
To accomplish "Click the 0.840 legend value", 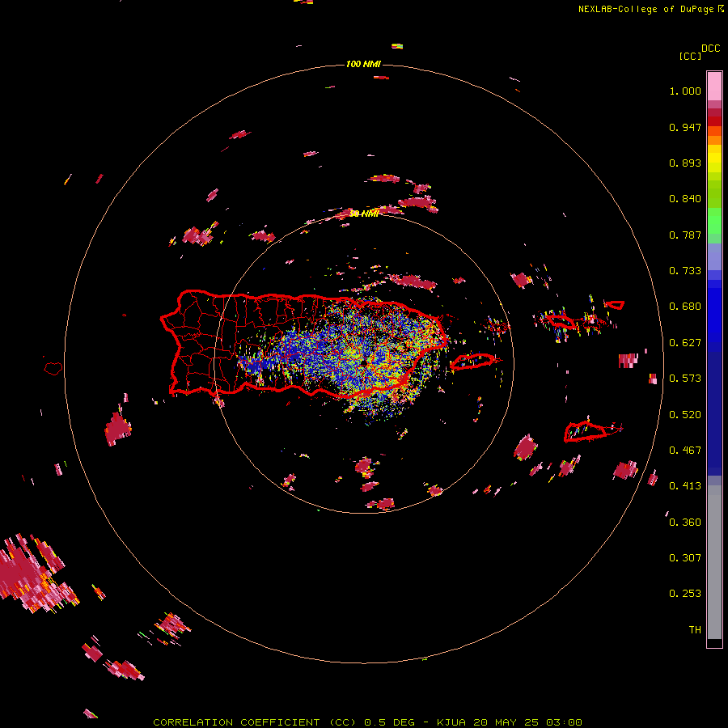I will (685, 199).
